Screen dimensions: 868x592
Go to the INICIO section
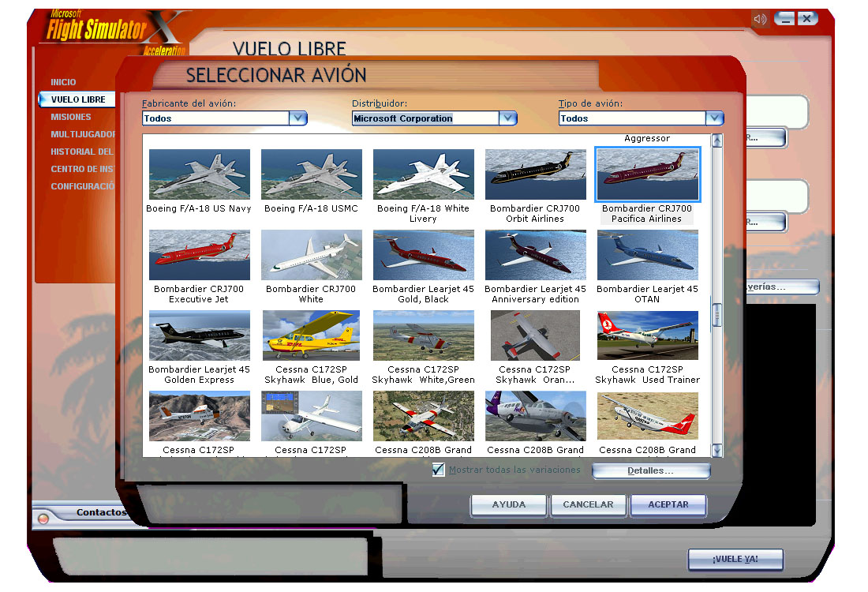click(x=62, y=81)
